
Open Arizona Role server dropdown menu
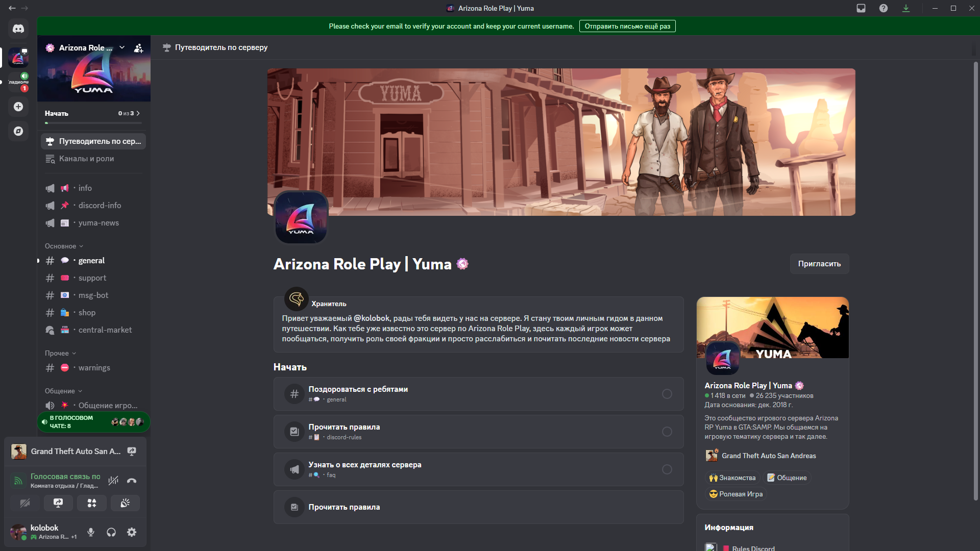pyautogui.click(x=122, y=47)
